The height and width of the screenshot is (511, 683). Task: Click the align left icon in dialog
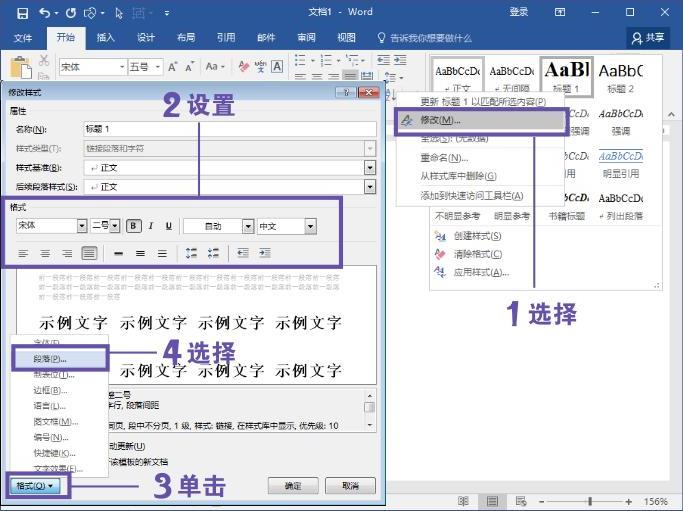(x=23, y=254)
